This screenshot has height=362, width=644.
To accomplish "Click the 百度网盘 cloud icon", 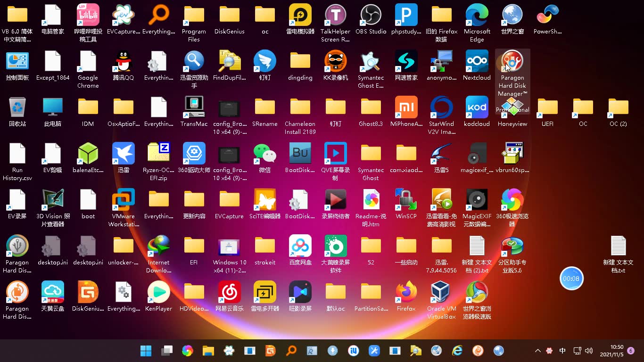I will tap(300, 251).
